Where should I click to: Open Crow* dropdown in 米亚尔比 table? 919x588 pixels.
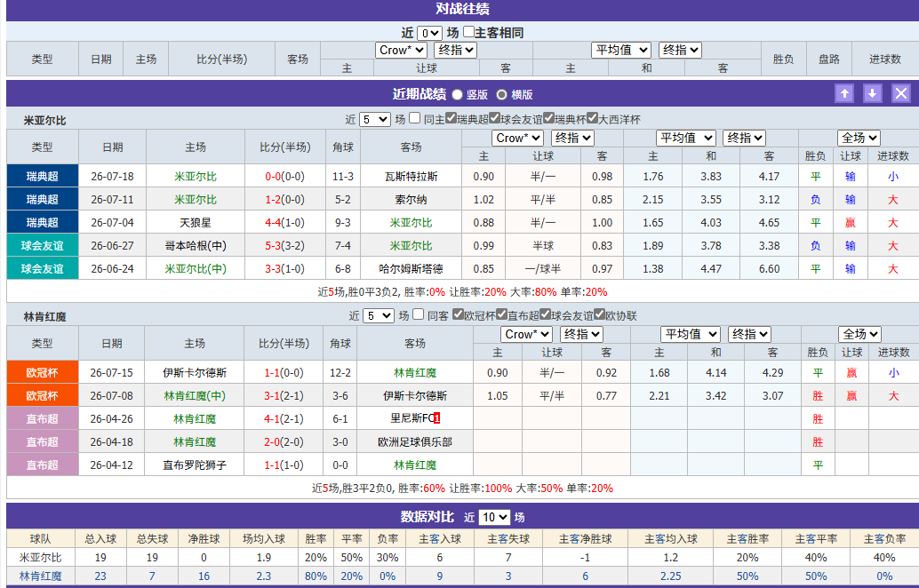click(x=517, y=139)
